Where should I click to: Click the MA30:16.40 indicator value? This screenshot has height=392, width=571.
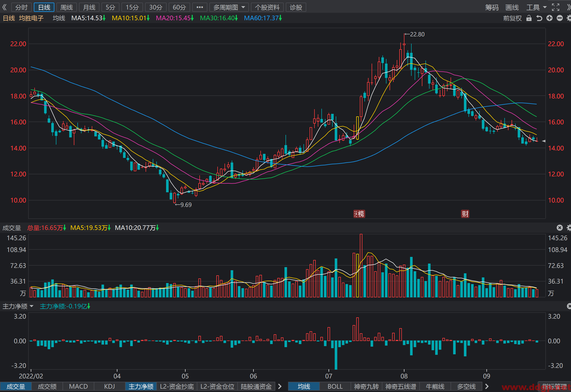point(219,18)
